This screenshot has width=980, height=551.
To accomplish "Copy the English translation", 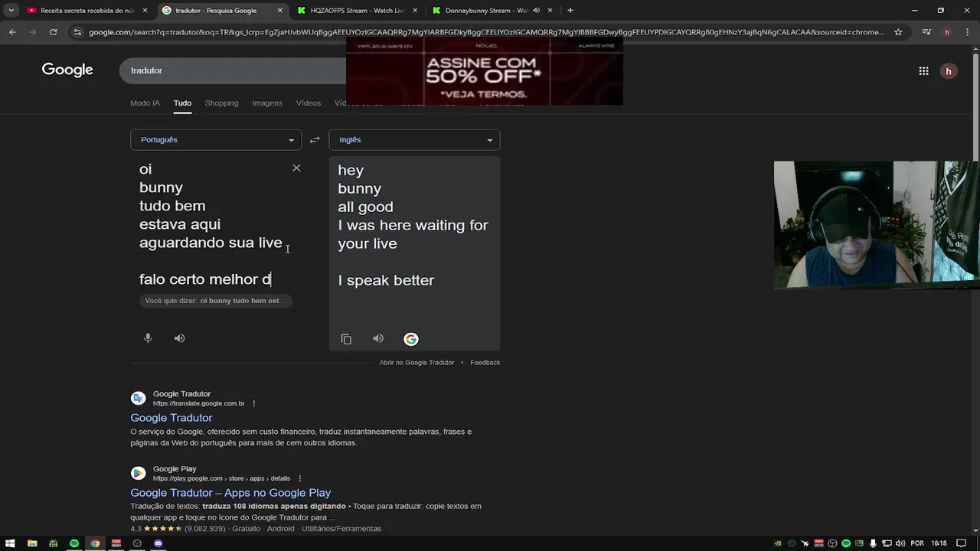I will (346, 339).
